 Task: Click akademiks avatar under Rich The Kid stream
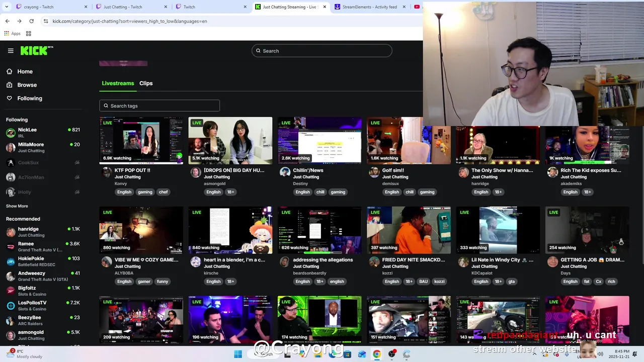[x=552, y=172]
